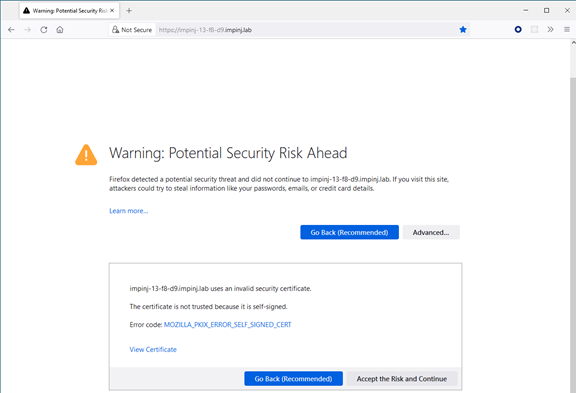This screenshot has width=576, height=393.
Task: Click the Not Secure padlock icon
Action: click(115, 30)
